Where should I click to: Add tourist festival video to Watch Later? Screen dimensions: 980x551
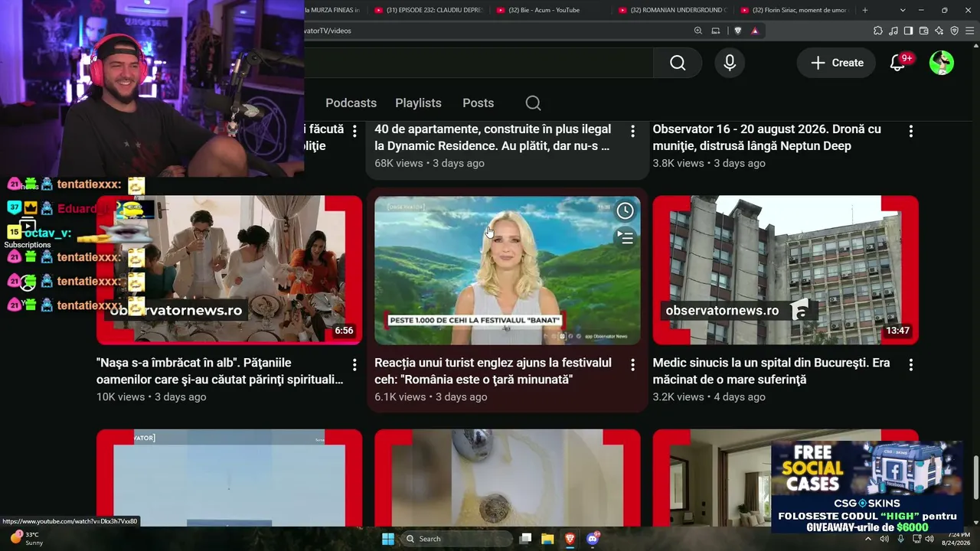pos(626,210)
